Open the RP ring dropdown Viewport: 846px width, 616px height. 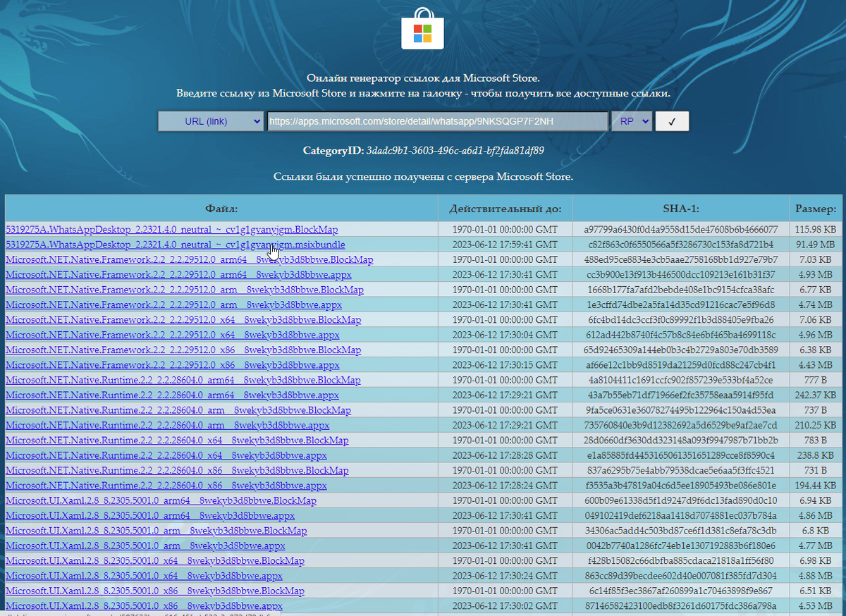(x=631, y=121)
